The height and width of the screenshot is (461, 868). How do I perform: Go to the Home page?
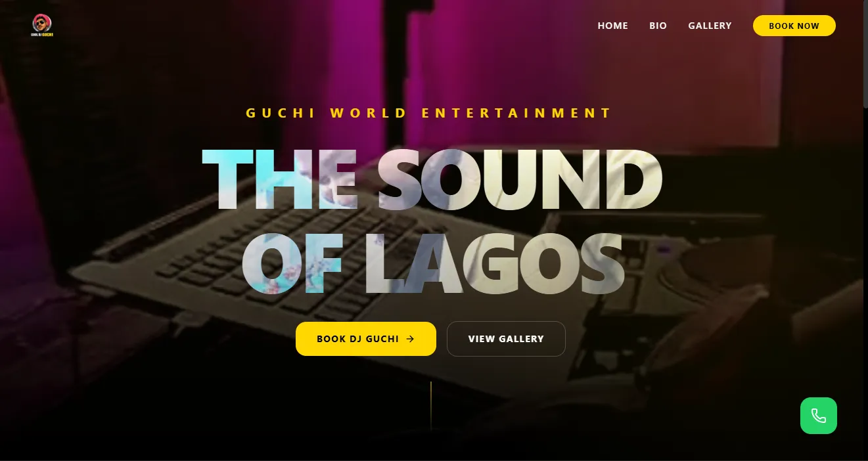coord(612,26)
